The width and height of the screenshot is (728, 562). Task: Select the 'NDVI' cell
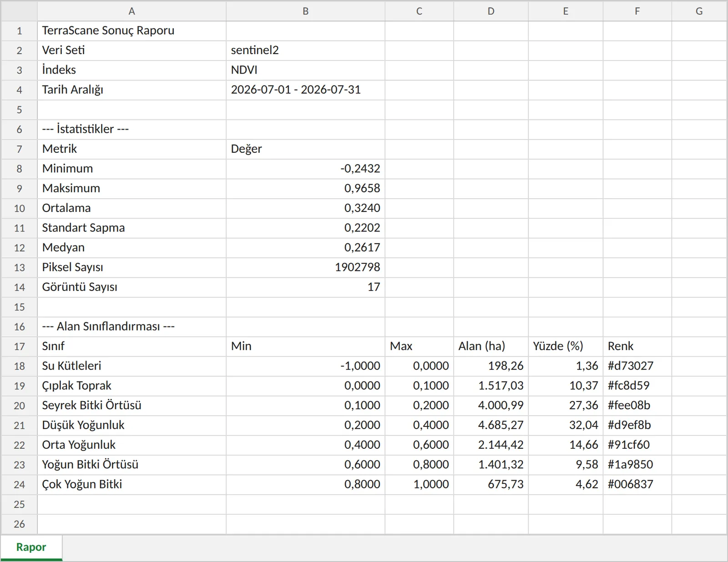pos(305,70)
